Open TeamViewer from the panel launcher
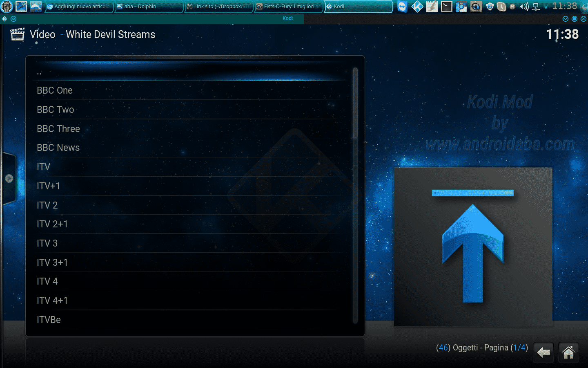Image resolution: width=588 pixels, height=368 pixels. 402,7
